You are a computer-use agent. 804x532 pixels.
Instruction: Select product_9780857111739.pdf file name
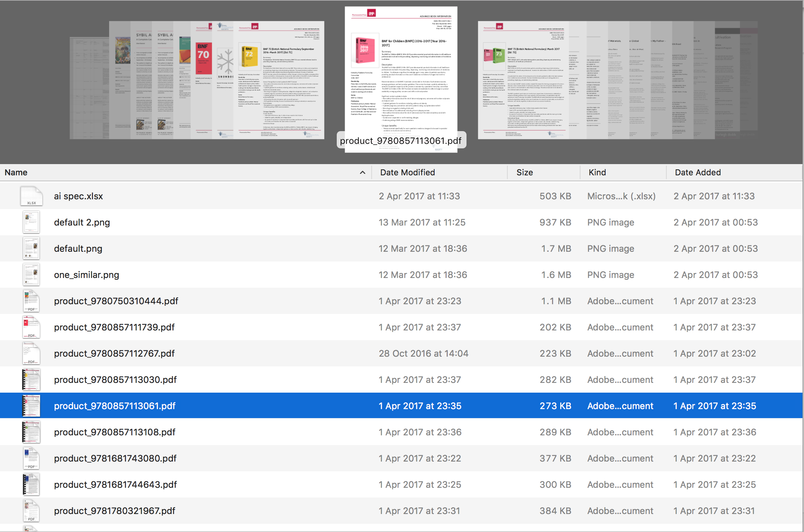(x=114, y=327)
